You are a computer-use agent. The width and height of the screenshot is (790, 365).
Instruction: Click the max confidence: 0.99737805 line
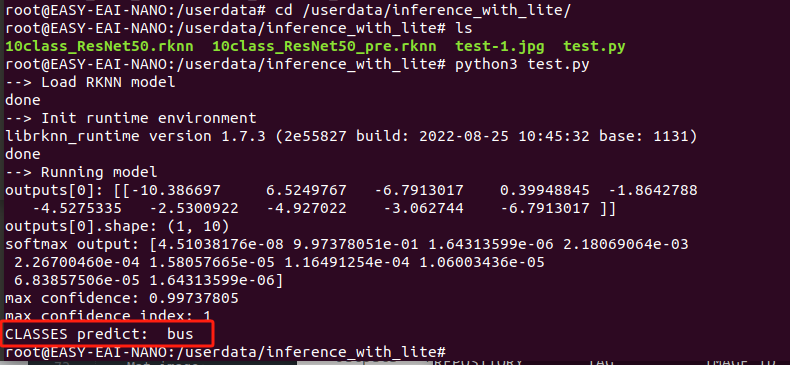pyautogui.click(x=122, y=299)
